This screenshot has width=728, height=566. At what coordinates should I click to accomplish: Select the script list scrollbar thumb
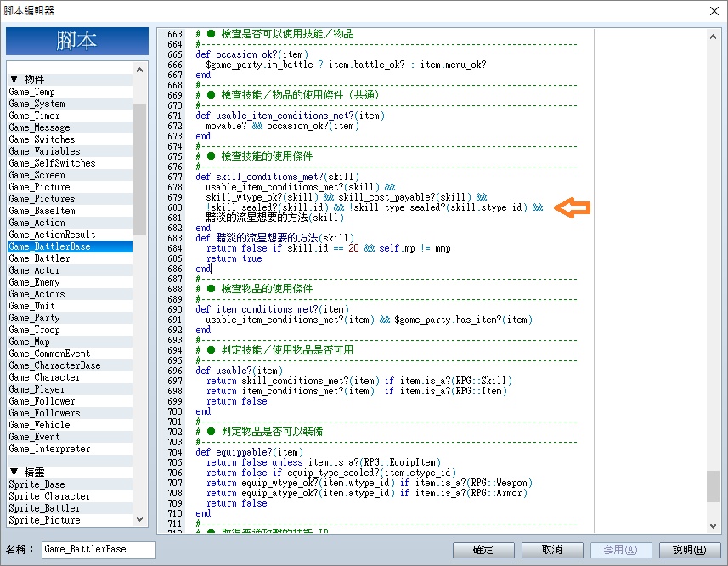tap(140, 169)
